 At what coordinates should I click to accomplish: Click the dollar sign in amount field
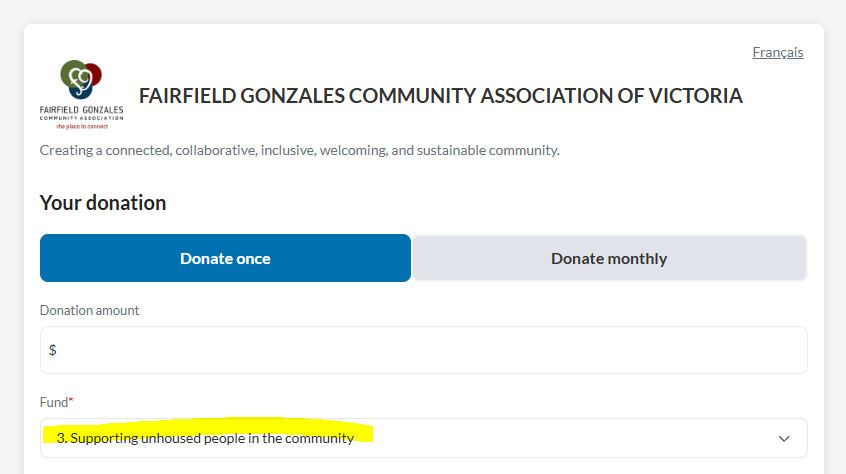coord(53,350)
